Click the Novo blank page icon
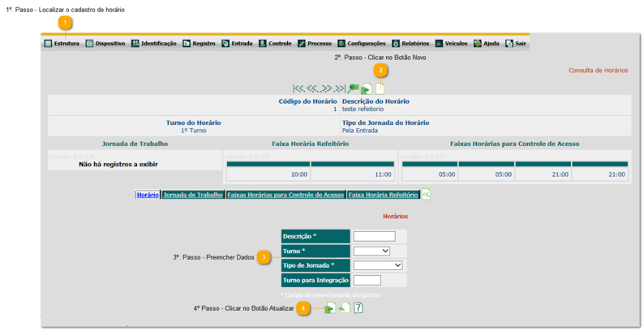Image resolution: width=644 pixels, height=331 pixels. [380, 88]
